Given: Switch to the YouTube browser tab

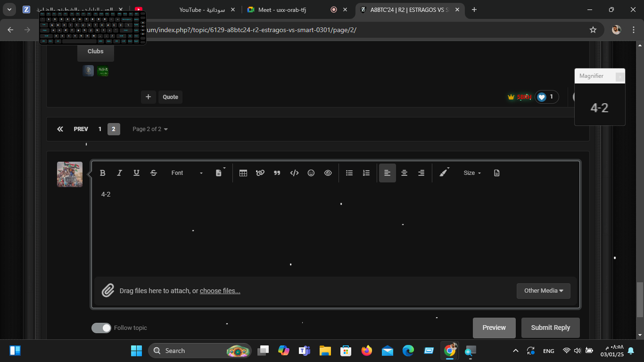Looking at the screenshot, I should (202, 10).
